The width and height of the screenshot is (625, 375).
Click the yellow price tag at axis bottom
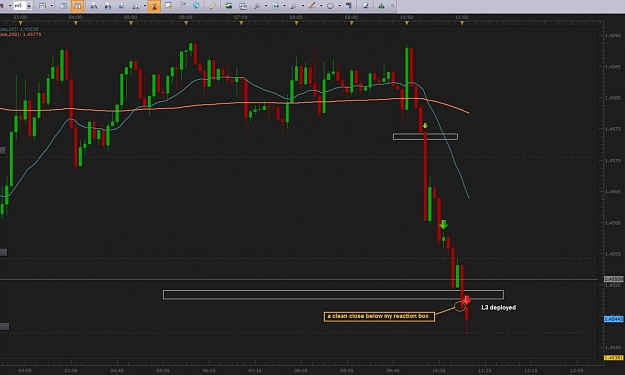(613, 357)
